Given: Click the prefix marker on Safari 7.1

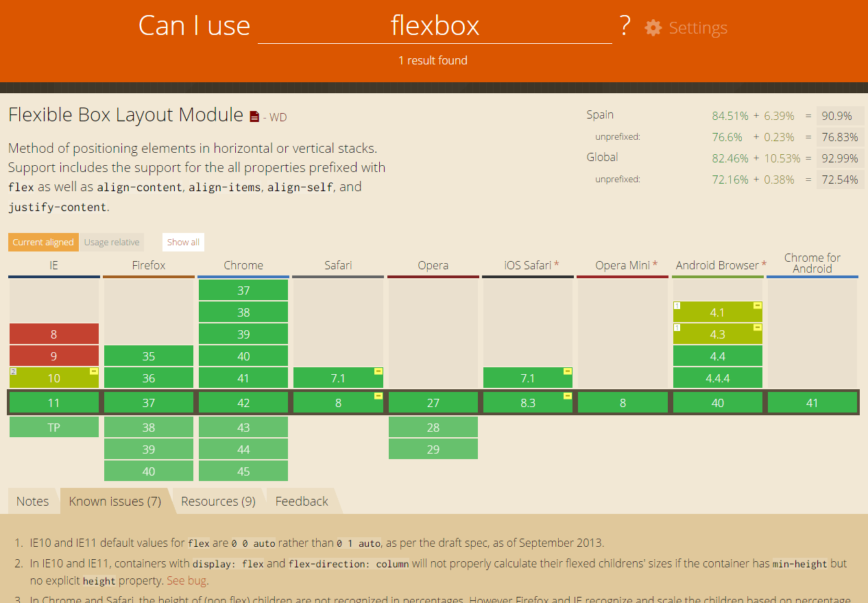Looking at the screenshot, I should pos(378,371).
